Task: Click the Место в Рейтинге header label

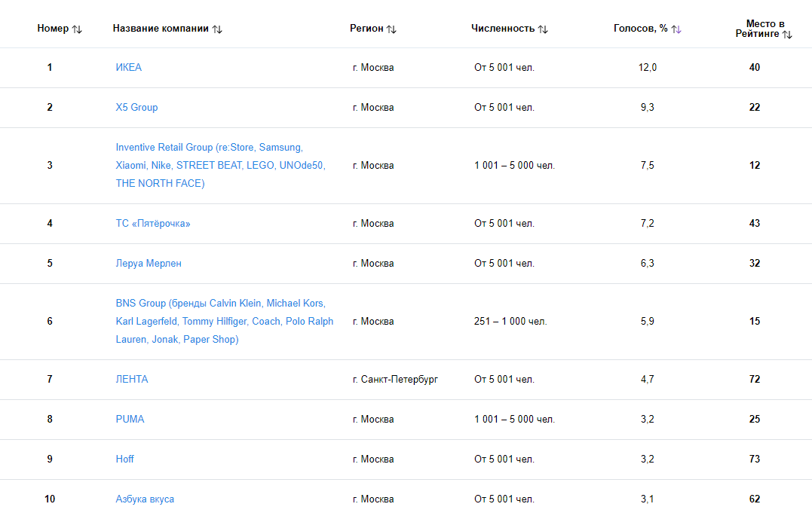Action: (x=761, y=29)
